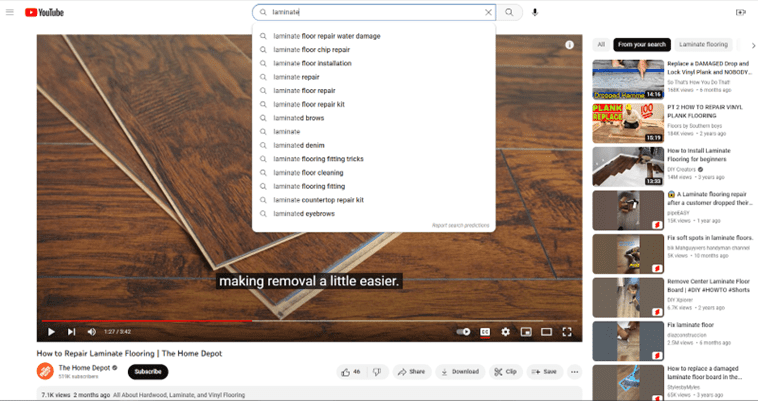Save video to a playlist

click(x=544, y=372)
